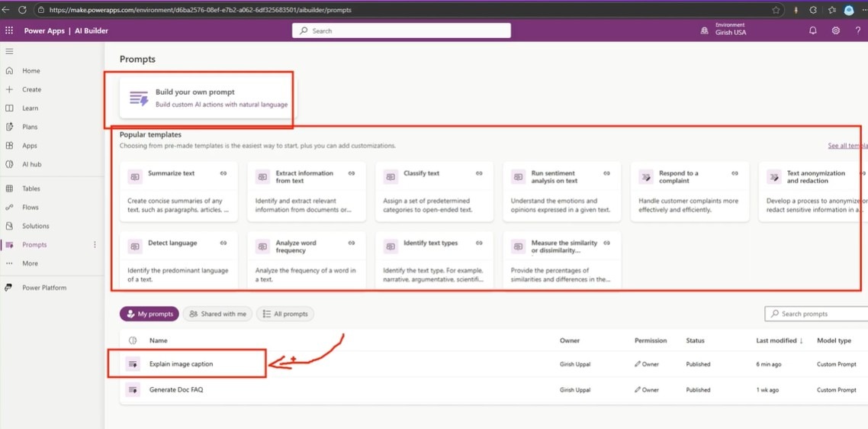Image resolution: width=868 pixels, height=429 pixels.
Task: Sort by Last modified column header
Action: (x=778, y=340)
